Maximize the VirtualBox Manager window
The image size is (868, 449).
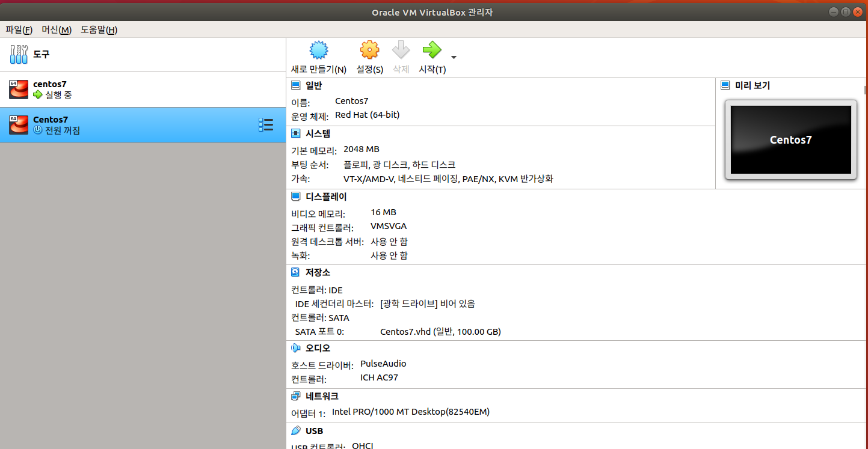coord(846,11)
